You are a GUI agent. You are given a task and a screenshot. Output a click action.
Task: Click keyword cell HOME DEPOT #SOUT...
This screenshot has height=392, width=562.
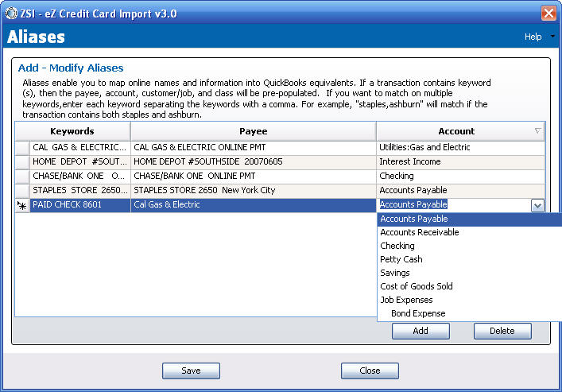click(x=80, y=162)
